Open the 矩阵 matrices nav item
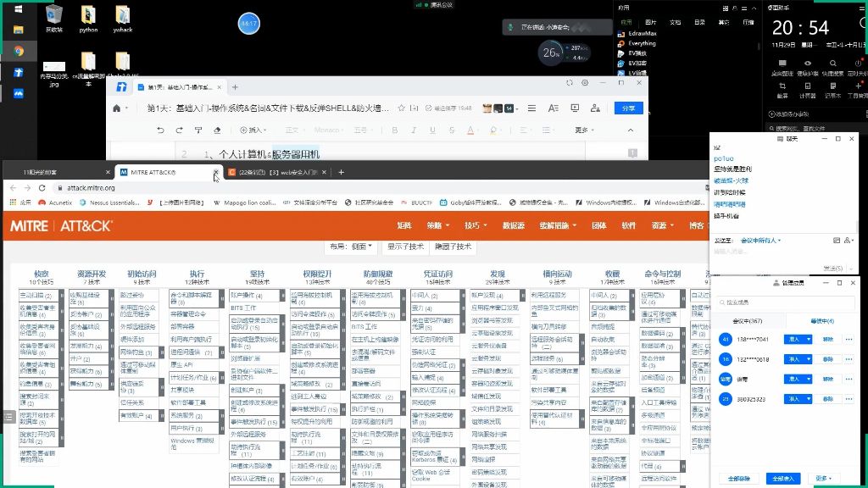 pos(404,225)
